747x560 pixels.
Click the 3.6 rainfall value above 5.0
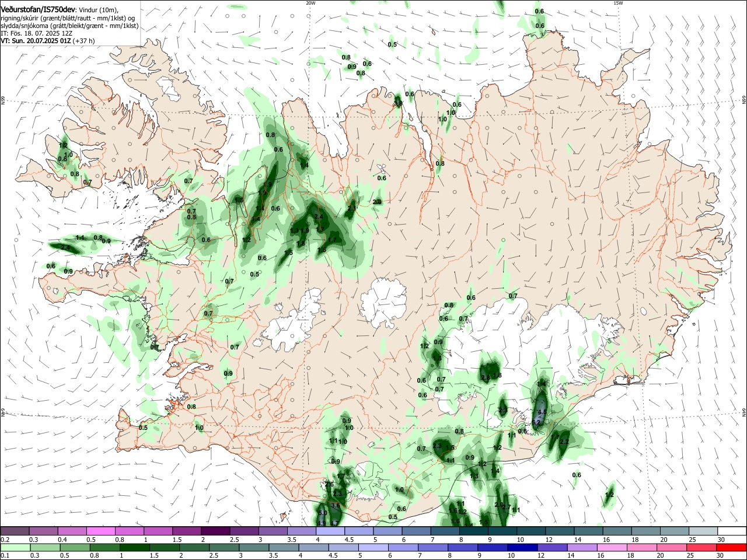click(335, 505)
